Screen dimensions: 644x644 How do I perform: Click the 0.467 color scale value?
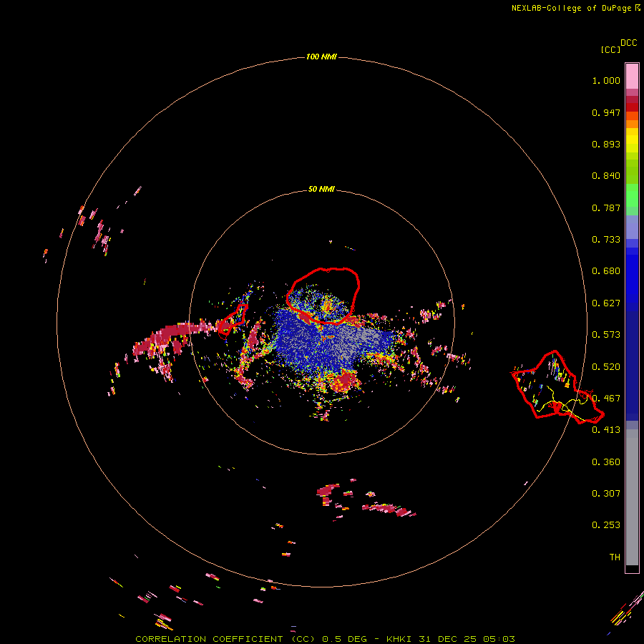click(606, 399)
